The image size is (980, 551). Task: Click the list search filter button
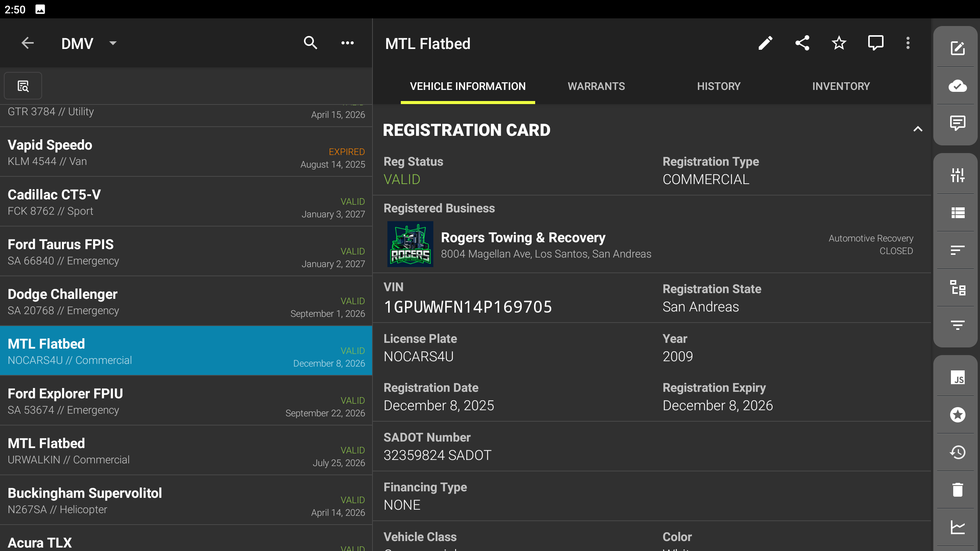click(x=23, y=86)
